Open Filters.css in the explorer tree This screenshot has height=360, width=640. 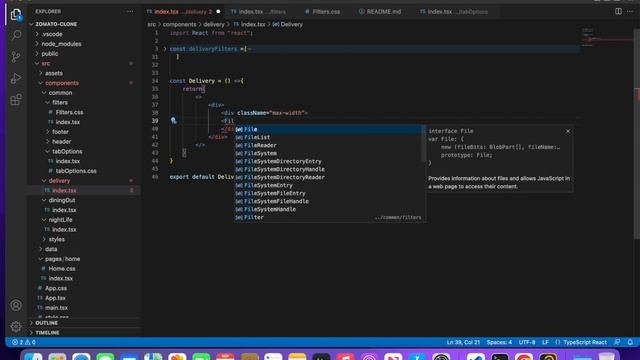pyautogui.click(x=69, y=112)
